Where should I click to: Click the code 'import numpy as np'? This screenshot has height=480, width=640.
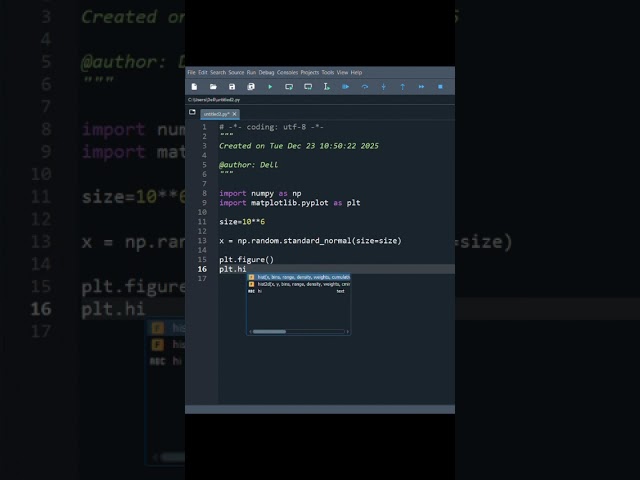pos(260,193)
